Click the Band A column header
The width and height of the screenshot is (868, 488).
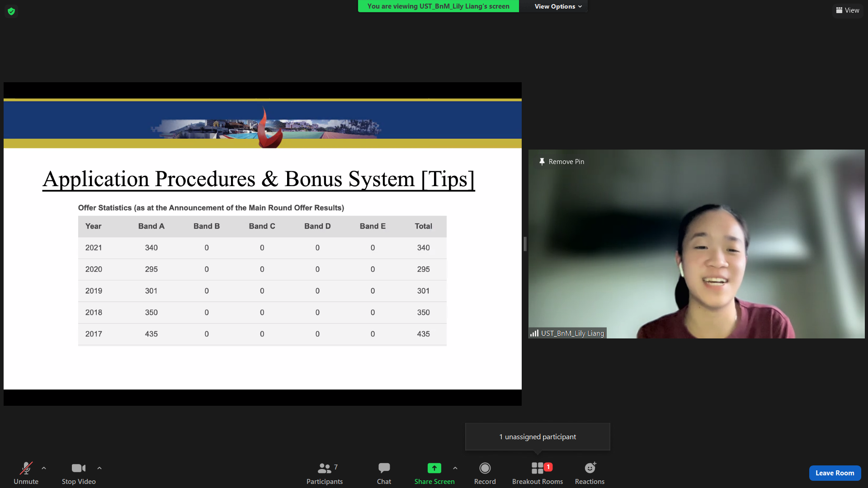[151, 226]
